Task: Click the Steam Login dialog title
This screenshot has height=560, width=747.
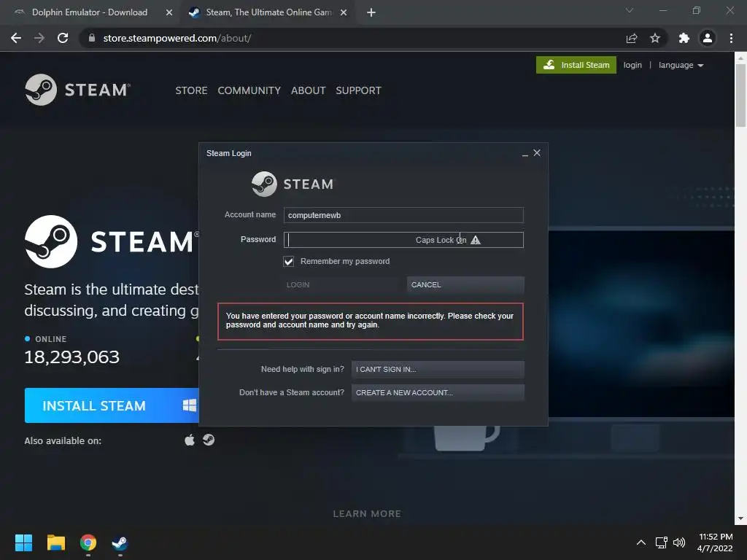Action: tap(228, 153)
